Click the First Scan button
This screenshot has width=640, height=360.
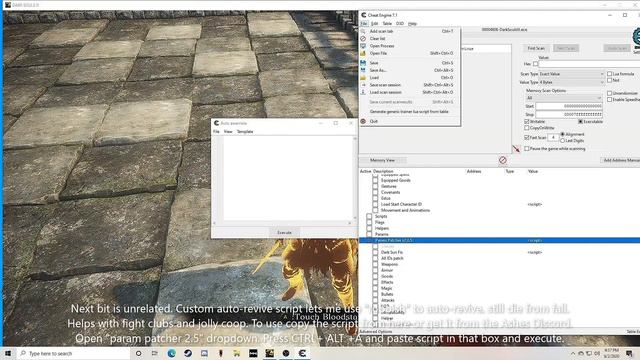pyautogui.click(x=536, y=48)
